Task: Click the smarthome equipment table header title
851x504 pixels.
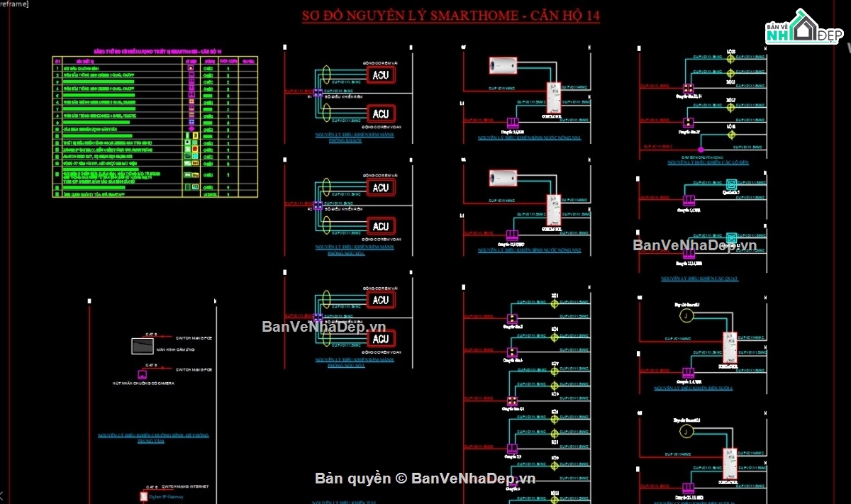Action: tap(158, 52)
